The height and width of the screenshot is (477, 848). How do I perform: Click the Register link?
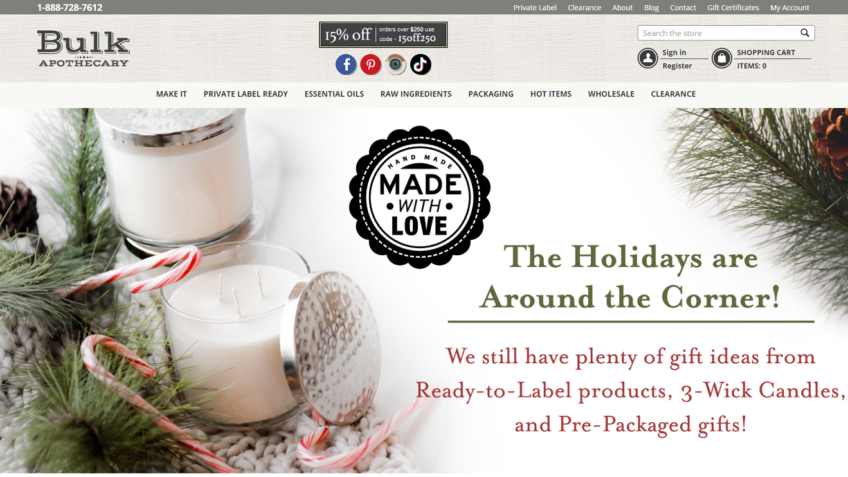[677, 65]
